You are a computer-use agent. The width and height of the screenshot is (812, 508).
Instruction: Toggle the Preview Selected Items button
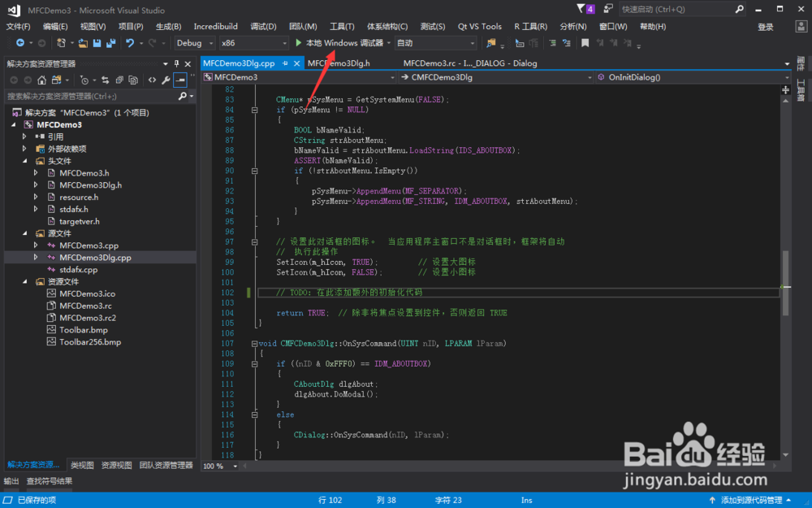click(x=179, y=80)
